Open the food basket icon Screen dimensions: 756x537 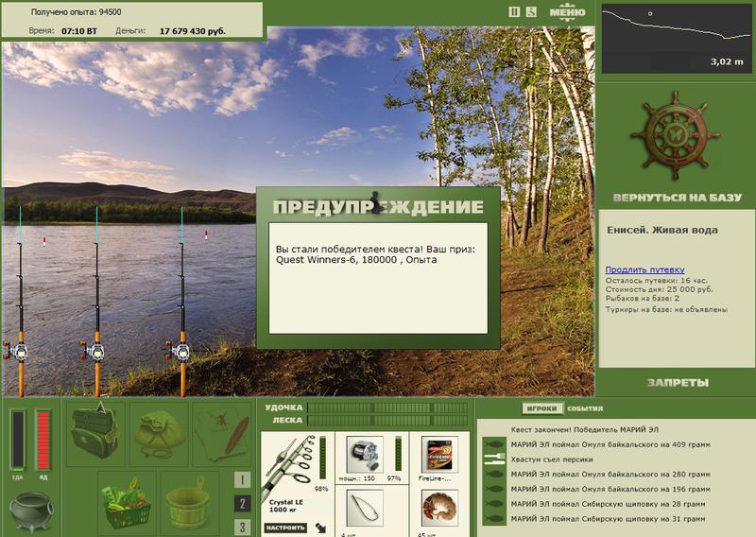(127, 502)
